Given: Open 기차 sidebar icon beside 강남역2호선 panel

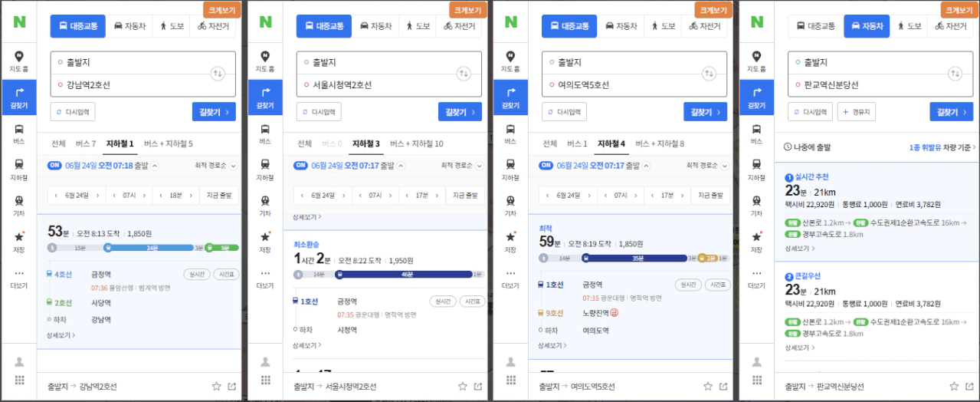Looking at the screenshot, I should click(x=19, y=205).
